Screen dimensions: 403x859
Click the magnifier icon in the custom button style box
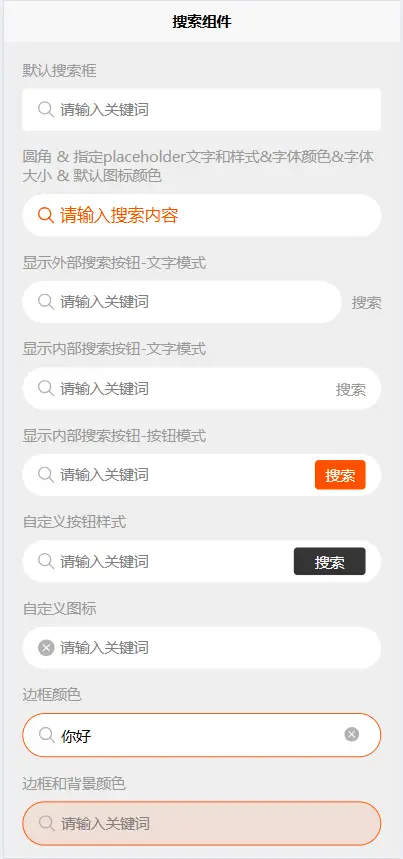pos(46,561)
